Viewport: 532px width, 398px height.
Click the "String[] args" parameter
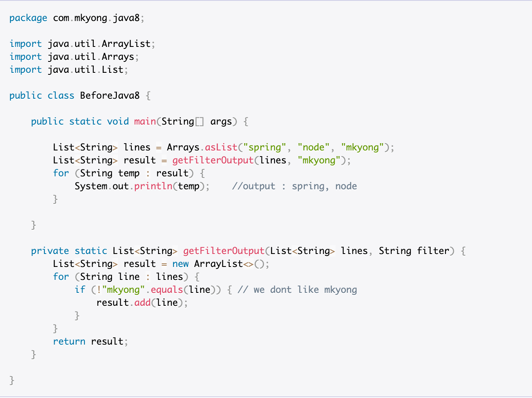[x=197, y=122]
